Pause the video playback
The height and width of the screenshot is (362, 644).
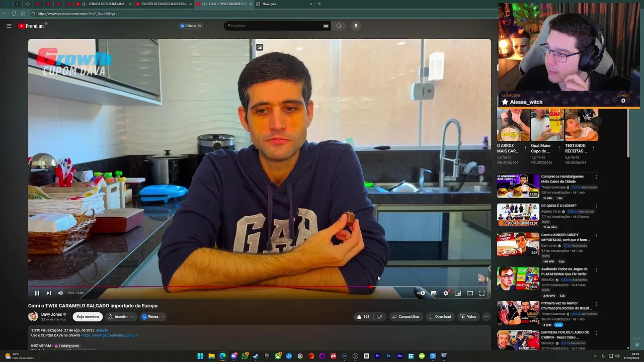[37, 293]
